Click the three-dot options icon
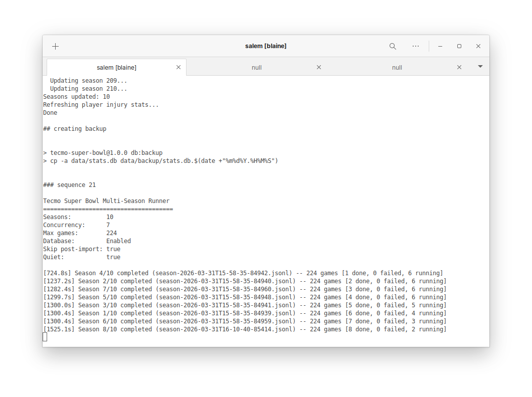532x397 pixels. [x=416, y=46]
